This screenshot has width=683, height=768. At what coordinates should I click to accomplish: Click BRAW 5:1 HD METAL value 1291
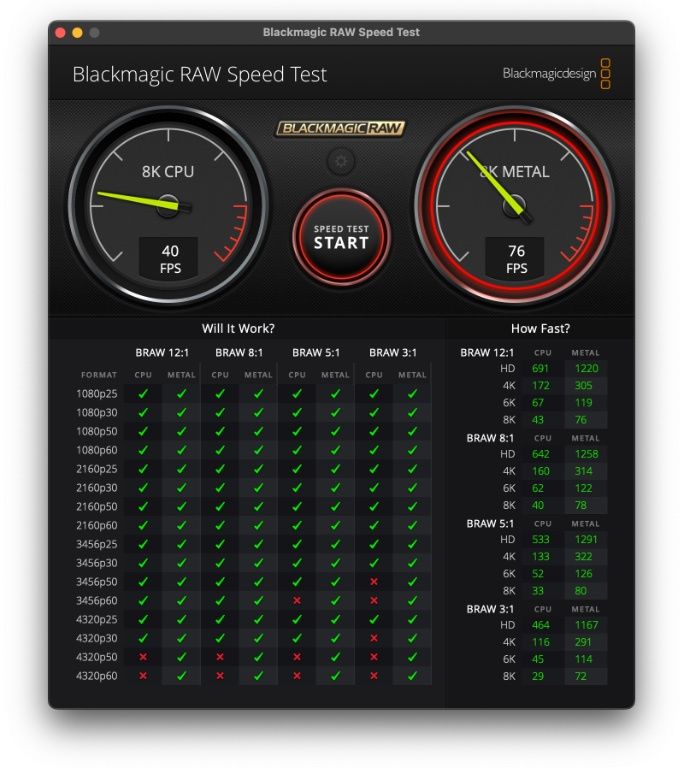click(x=586, y=539)
